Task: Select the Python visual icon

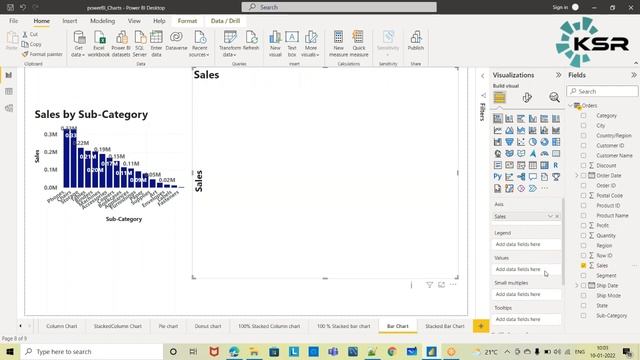Action: click(x=498, y=177)
